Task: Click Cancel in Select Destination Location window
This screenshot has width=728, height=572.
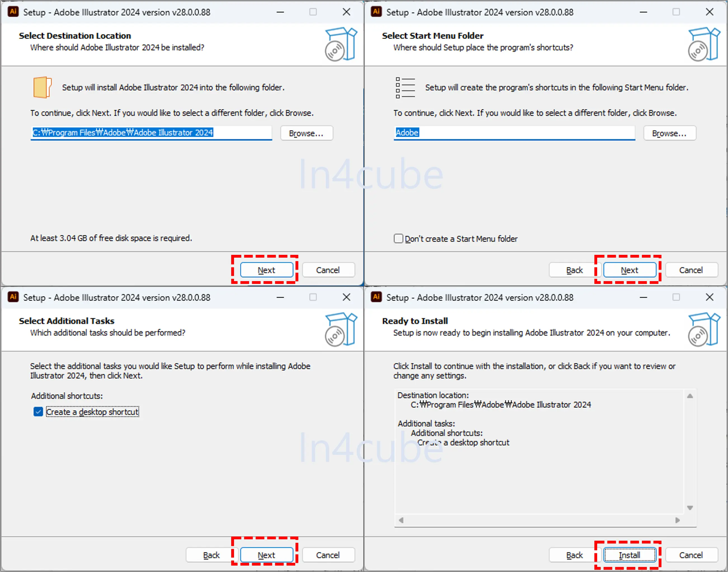Action: pyautogui.click(x=328, y=270)
